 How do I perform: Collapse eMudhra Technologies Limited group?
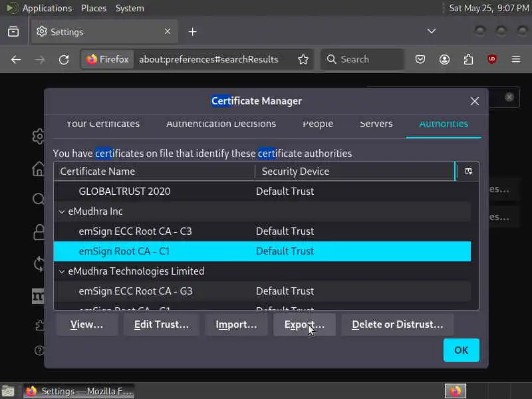62,271
